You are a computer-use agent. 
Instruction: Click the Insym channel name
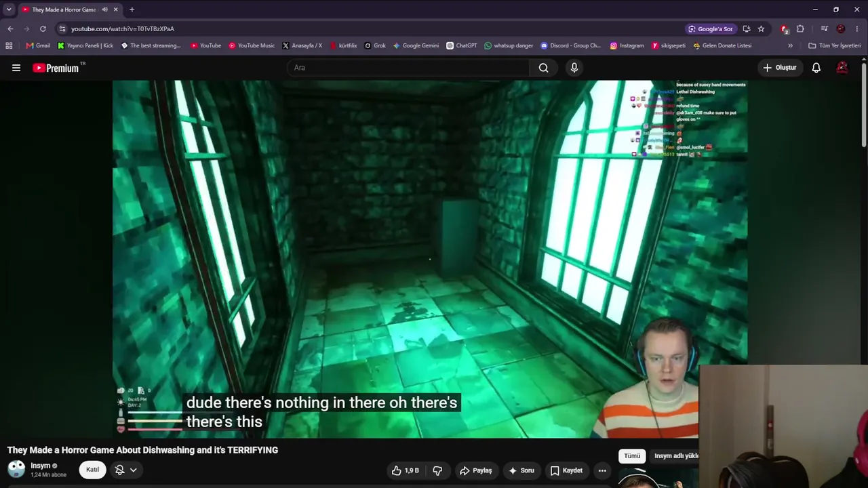40,466
